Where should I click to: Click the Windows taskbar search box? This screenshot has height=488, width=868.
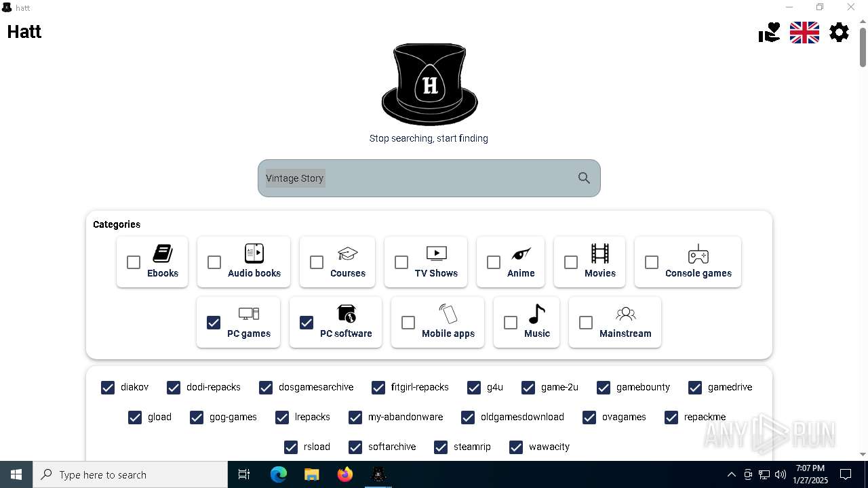[130, 474]
